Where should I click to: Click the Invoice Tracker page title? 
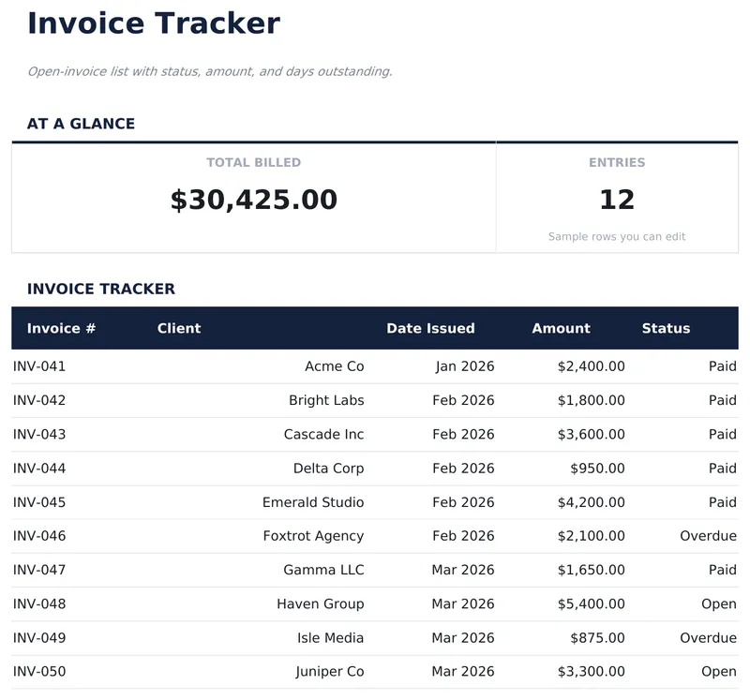(154, 23)
